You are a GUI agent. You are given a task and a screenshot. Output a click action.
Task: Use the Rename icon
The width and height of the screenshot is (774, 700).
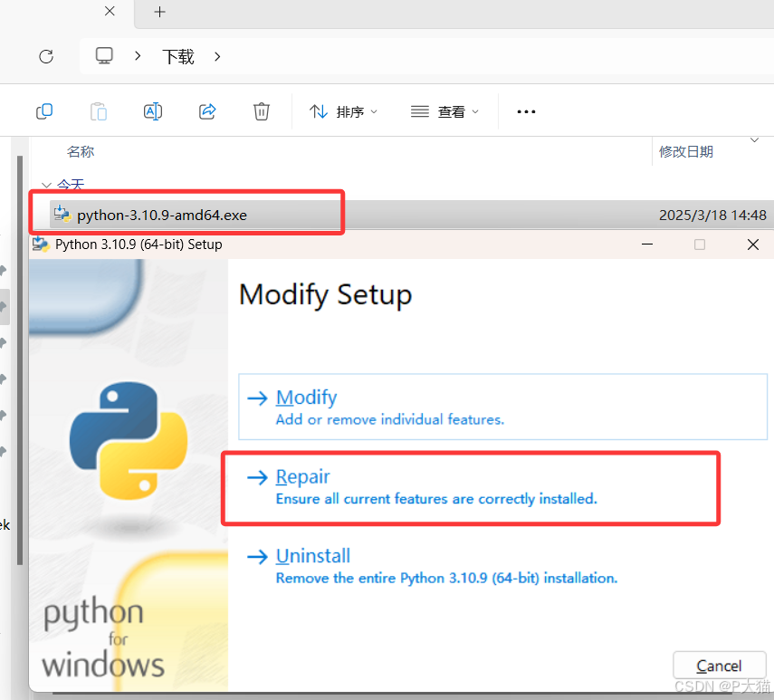click(x=152, y=110)
